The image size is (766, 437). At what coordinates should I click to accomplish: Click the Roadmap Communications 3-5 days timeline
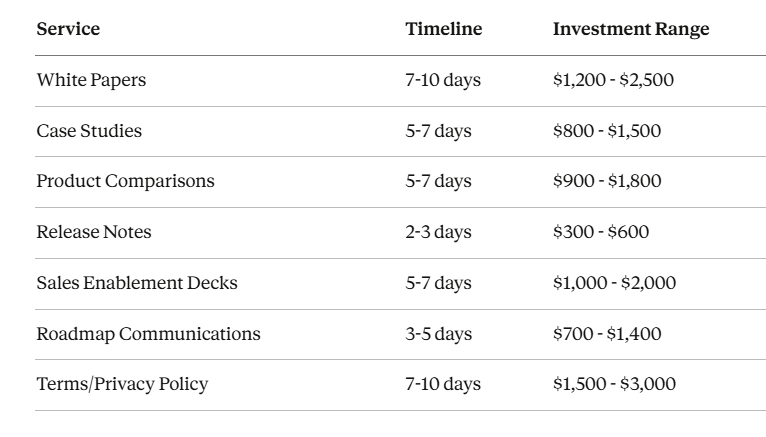pyautogui.click(x=438, y=334)
